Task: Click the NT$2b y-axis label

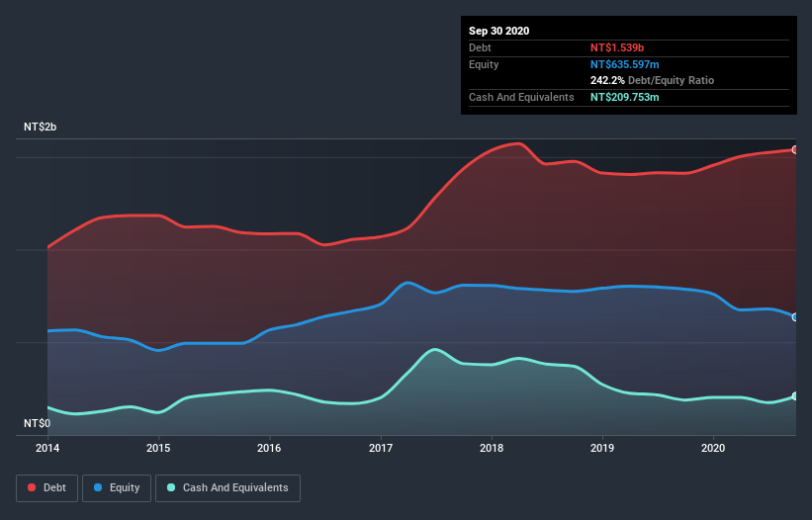Action: point(40,127)
